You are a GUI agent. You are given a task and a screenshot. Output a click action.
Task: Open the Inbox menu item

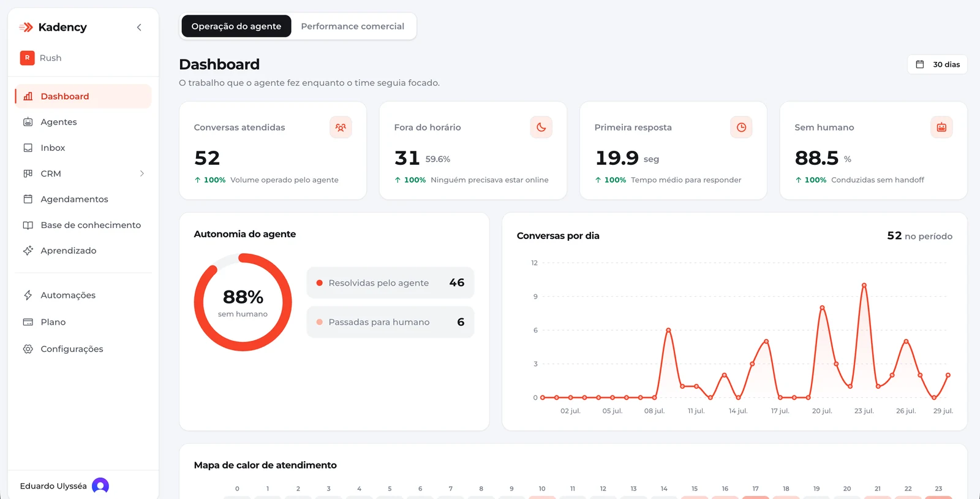point(83,148)
